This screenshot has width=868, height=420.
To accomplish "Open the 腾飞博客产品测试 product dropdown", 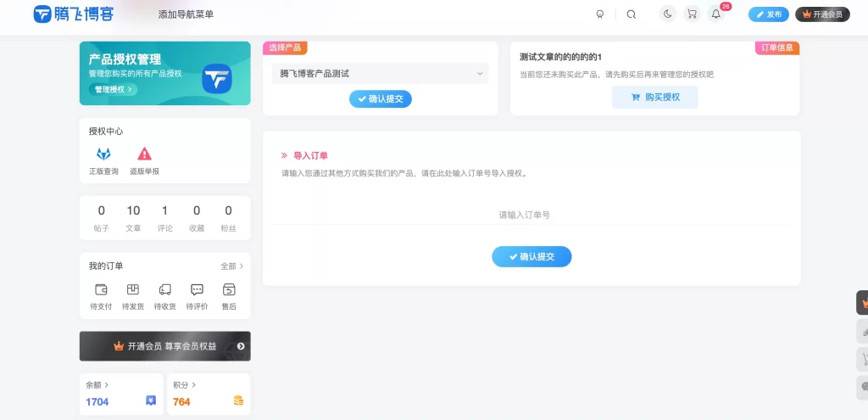I will click(x=381, y=74).
